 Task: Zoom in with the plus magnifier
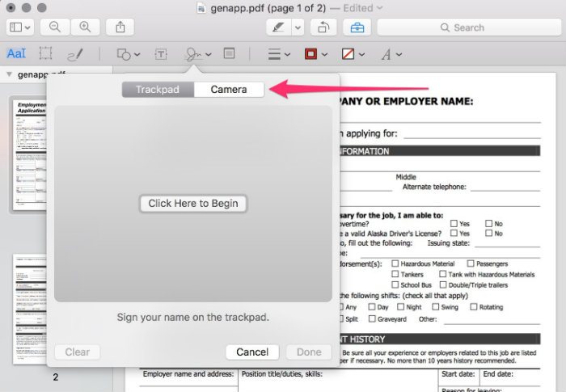coord(85,27)
